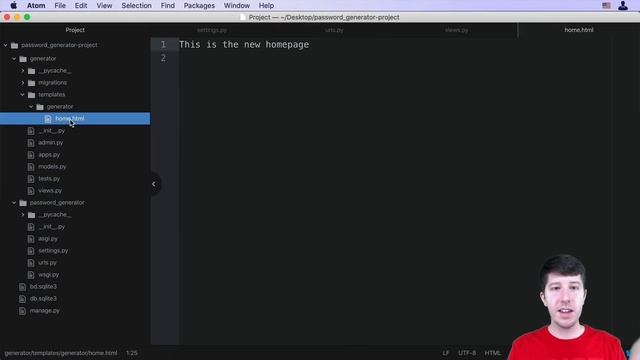Collapse the templates folder chevron
This screenshot has height=360, width=640.
click(x=23, y=95)
